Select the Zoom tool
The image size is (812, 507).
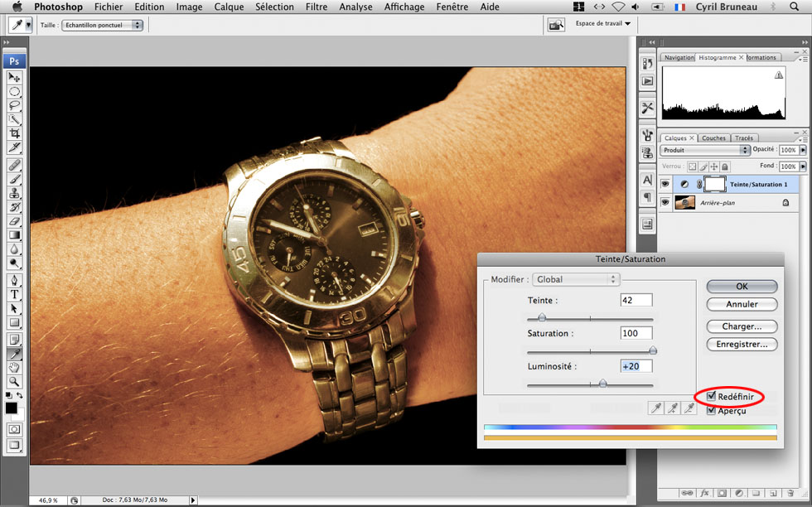point(15,382)
